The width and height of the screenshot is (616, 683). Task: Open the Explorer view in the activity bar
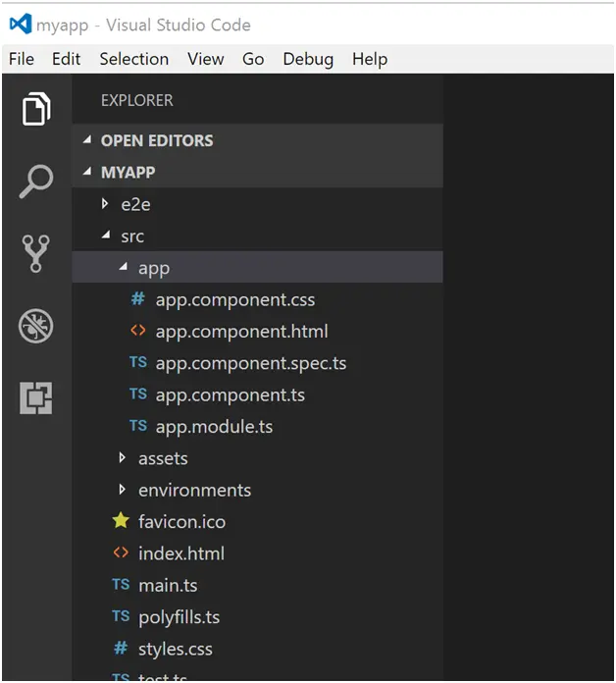pyautogui.click(x=36, y=109)
